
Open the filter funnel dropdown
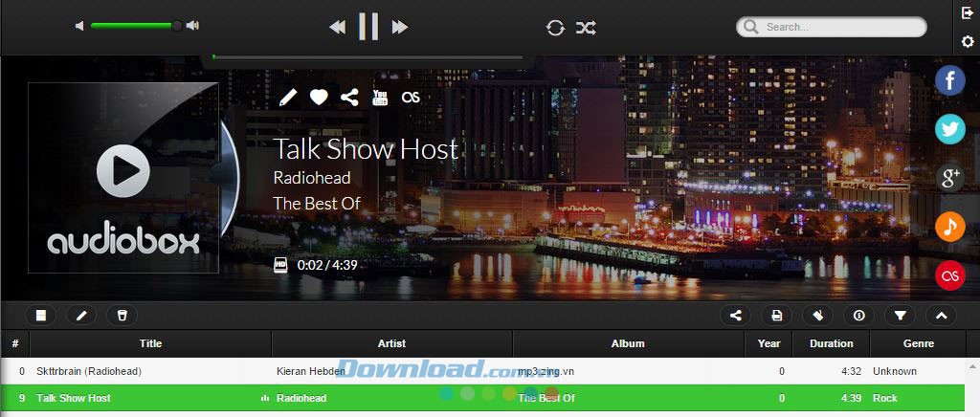900,316
